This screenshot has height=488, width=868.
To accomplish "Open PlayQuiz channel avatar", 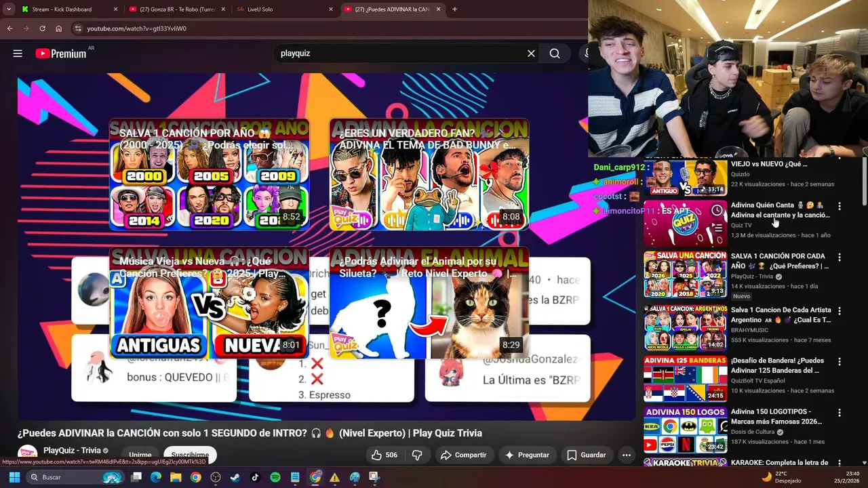I will pyautogui.click(x=27, y=454).
